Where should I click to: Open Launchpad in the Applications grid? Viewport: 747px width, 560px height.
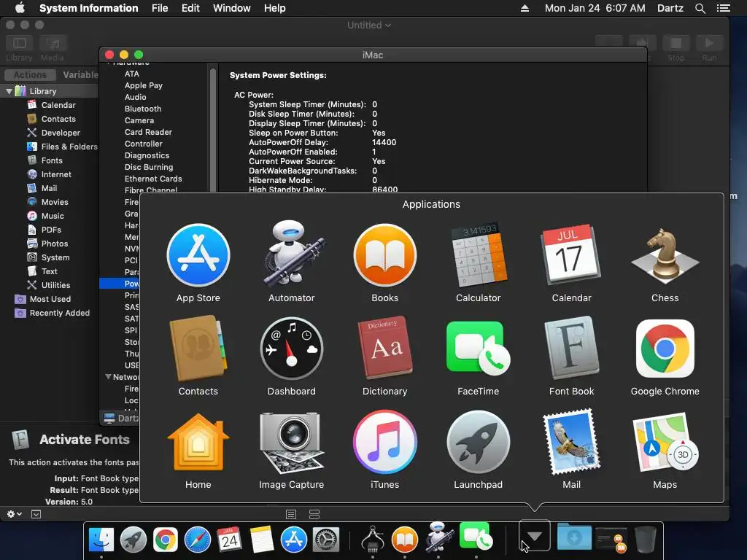[x=479, y=442]
